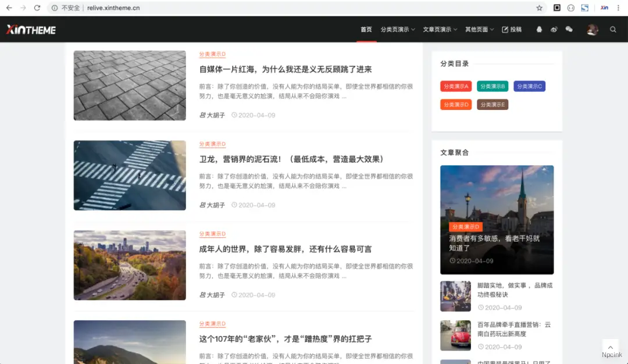Reload the page with the refresh icon

37,8
